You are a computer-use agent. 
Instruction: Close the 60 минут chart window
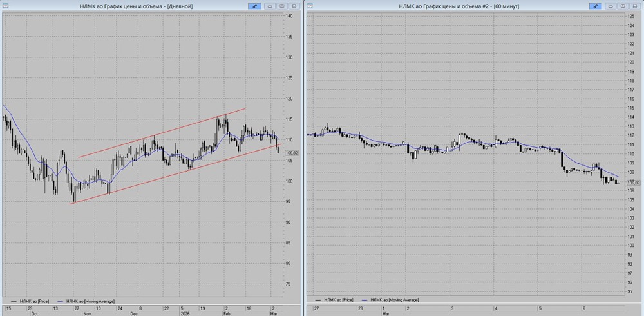(x=636, y=6)
